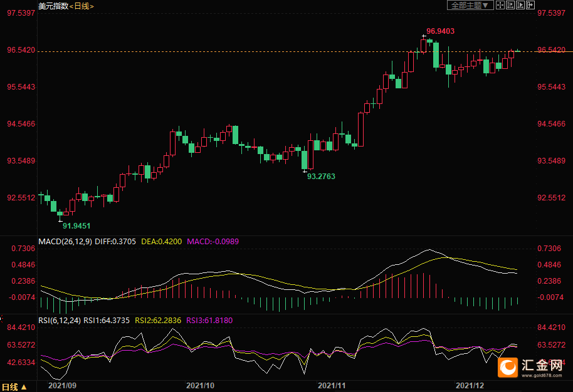
Task: Click the 96.5420 current price line label
Action: 551,49
